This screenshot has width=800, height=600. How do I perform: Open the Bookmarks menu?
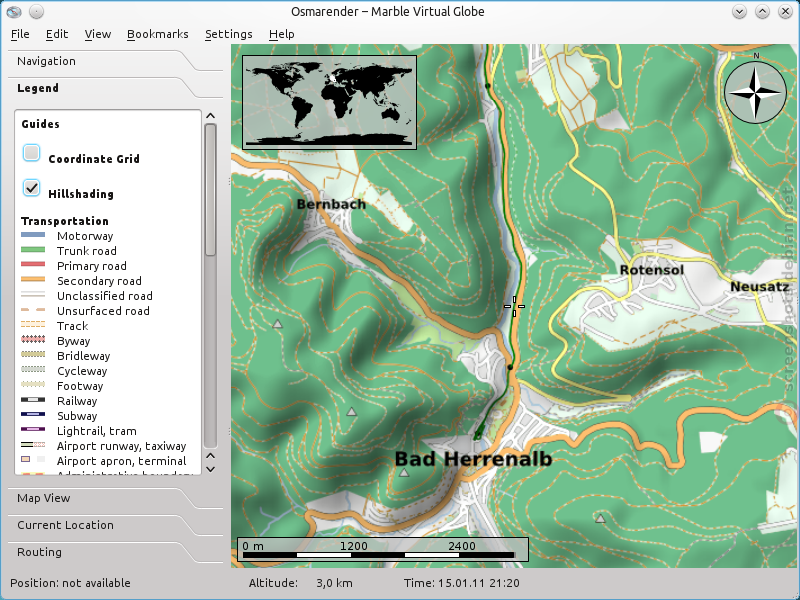pos(158,34)
